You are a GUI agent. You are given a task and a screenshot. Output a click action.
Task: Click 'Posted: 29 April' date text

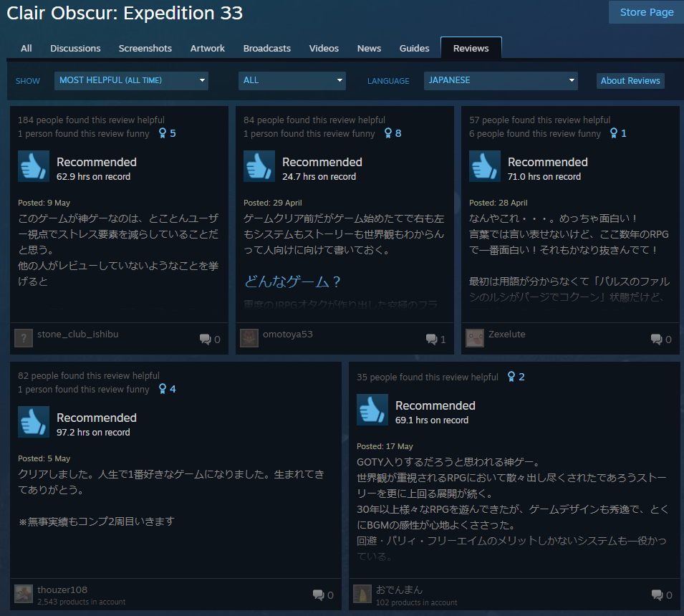tap(273, 203)
